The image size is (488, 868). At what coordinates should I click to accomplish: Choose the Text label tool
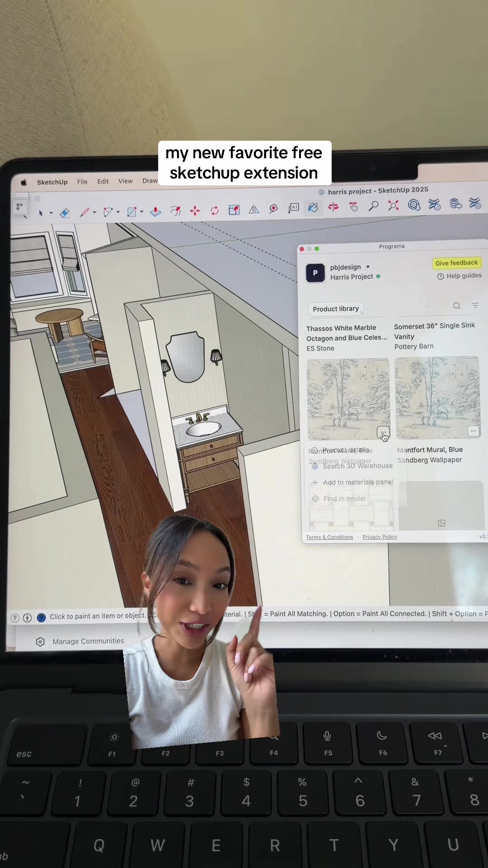(294, 208)
